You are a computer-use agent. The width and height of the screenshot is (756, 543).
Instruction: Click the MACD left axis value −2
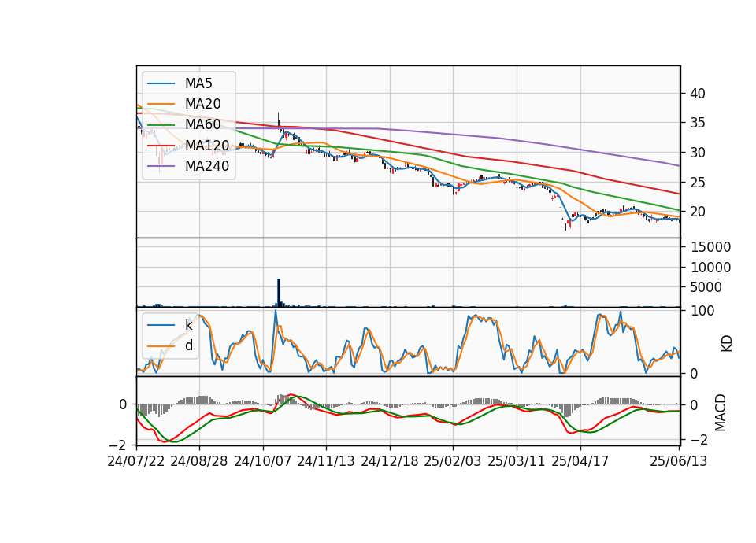(x=119, y=445)
